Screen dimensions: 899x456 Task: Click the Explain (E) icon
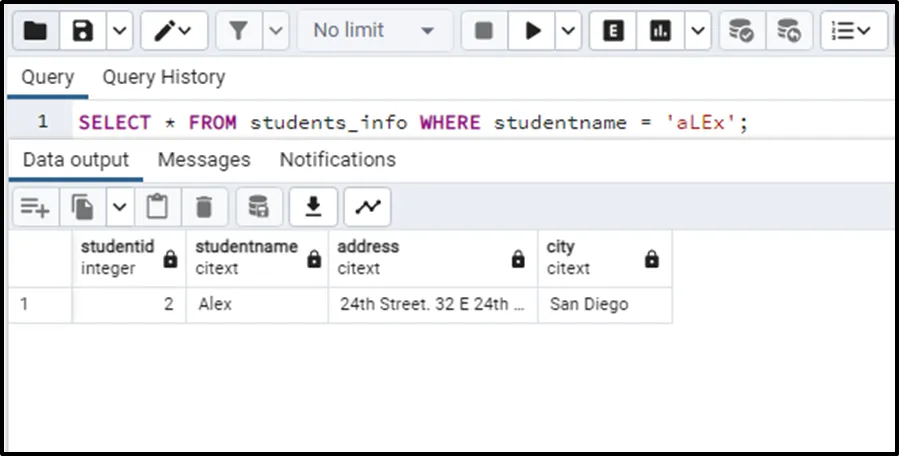click(x=613, y=31)
